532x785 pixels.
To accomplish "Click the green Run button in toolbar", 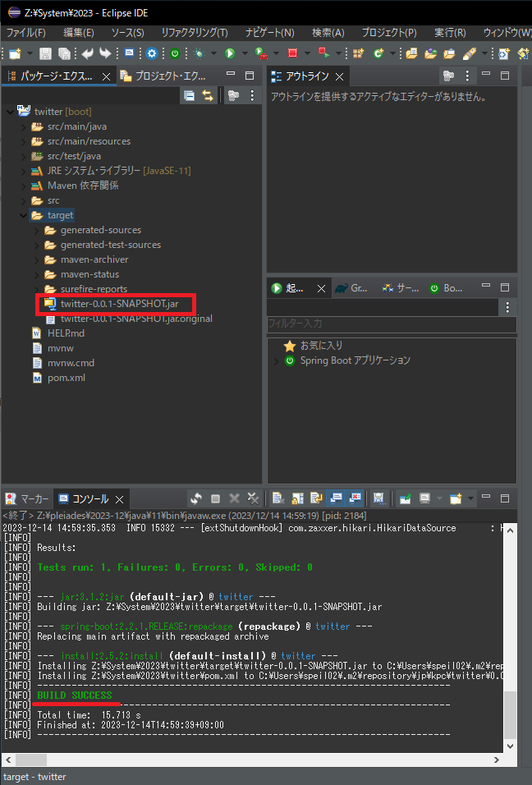I will (230, 53).
